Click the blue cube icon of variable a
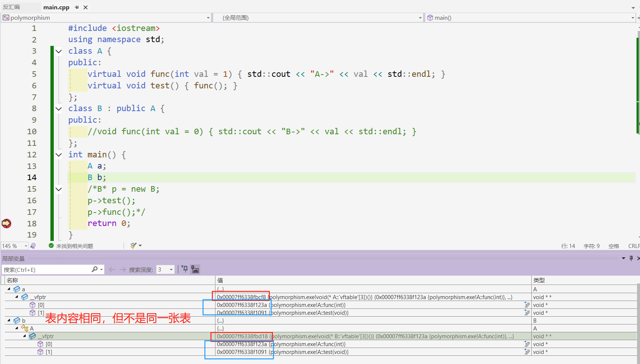 click(x=17, y=289)
